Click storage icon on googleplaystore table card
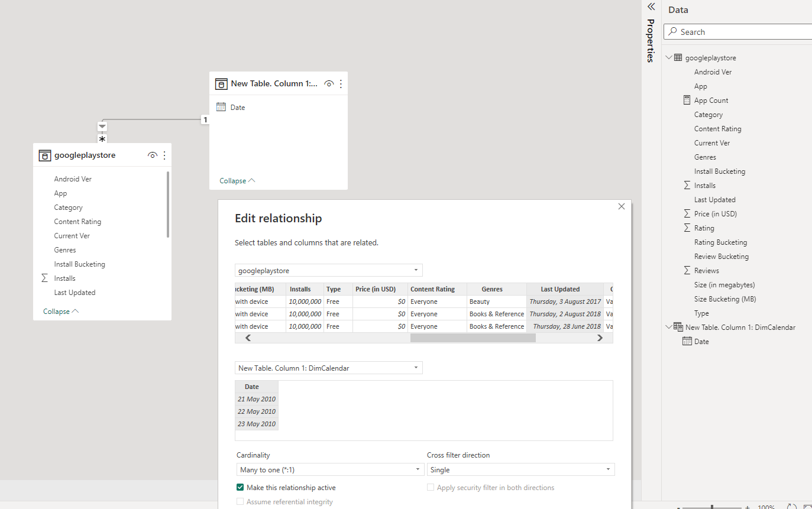Viewport: 812px width, 509px height. pyautogui.click(x=44, y=155)
